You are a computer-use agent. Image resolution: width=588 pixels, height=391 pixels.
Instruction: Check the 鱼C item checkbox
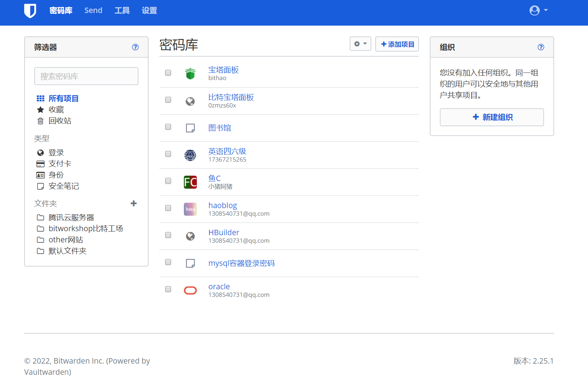pos(168,181)
